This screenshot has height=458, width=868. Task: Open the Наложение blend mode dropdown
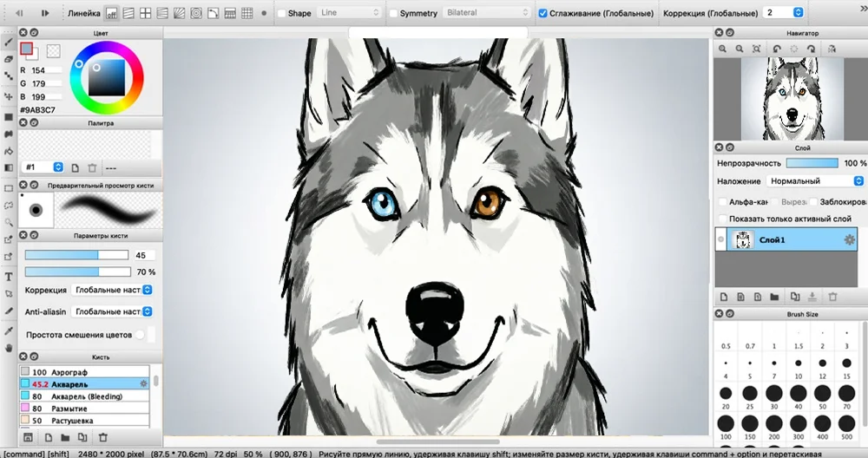coord(815,181)
